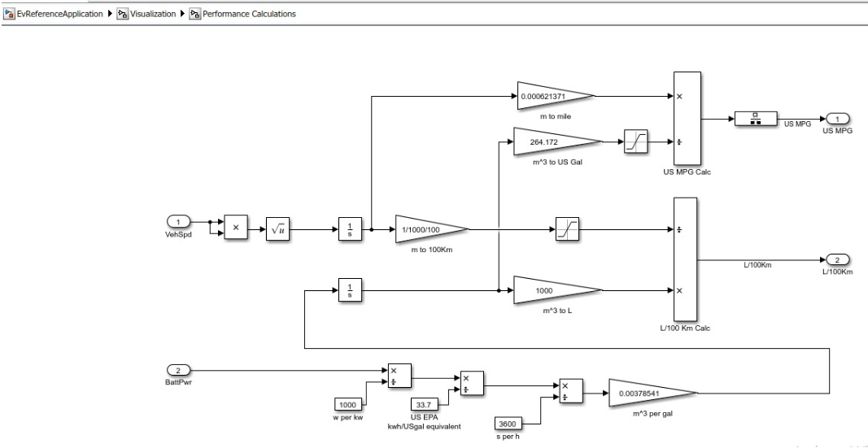Click the 'VehSpd' port label
Image resolution: width=868 pixels, height=448 pixels.
click(178, 234)
